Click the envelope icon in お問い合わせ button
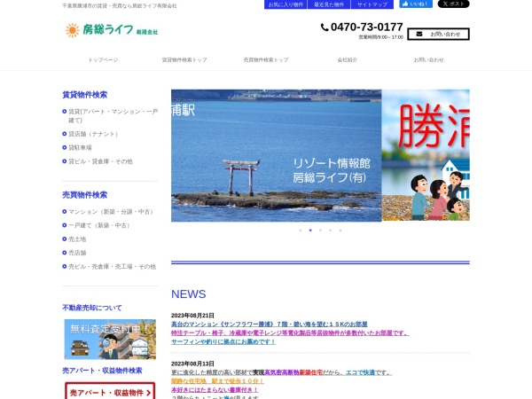Screen dimensions: 532x399 419,34
